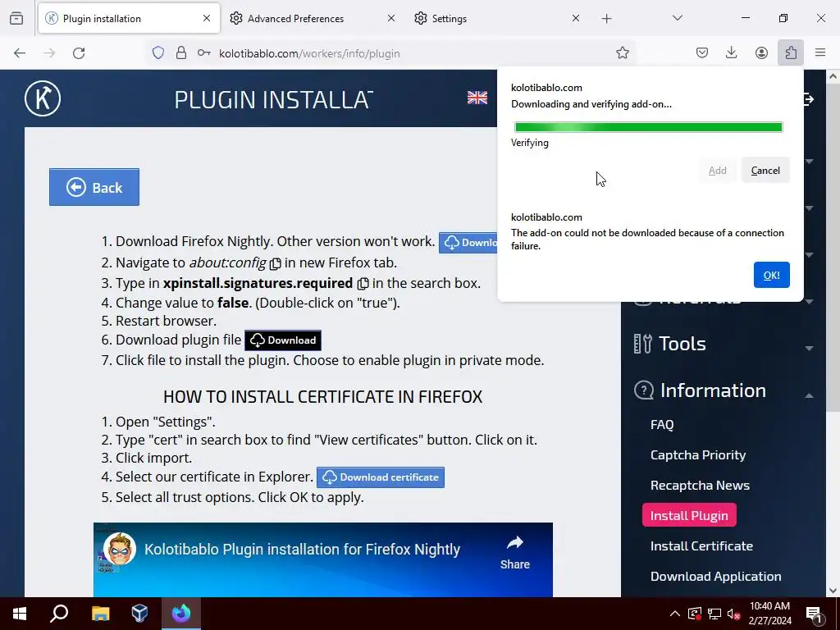
Task: Expand the Tools sidebar section arrow
Action: (x=809, y=349)
